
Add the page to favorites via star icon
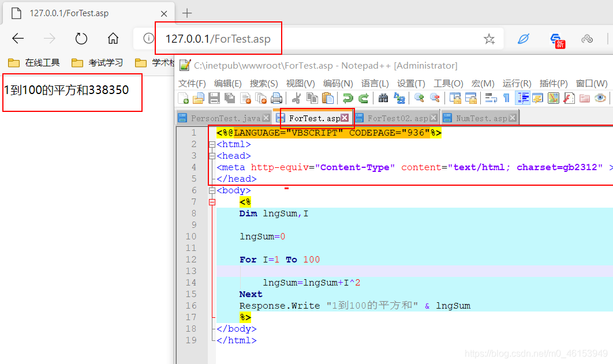tap(489, 39)
